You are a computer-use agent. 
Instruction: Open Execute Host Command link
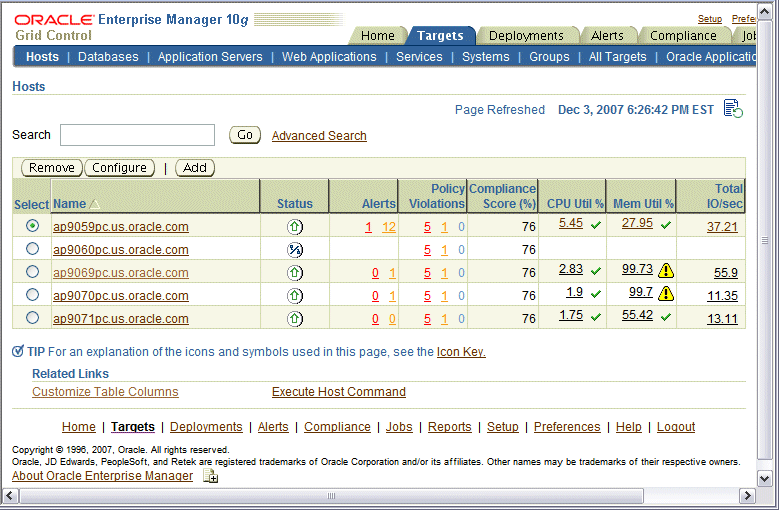point(339,392)
